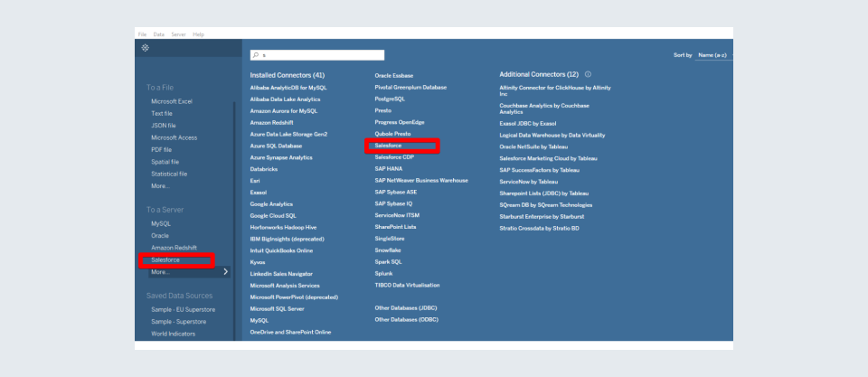The height and width of the screenshot is (377, 868).
Task: Select Salesforce CDP in the connector list
Action: coord(394,156)
